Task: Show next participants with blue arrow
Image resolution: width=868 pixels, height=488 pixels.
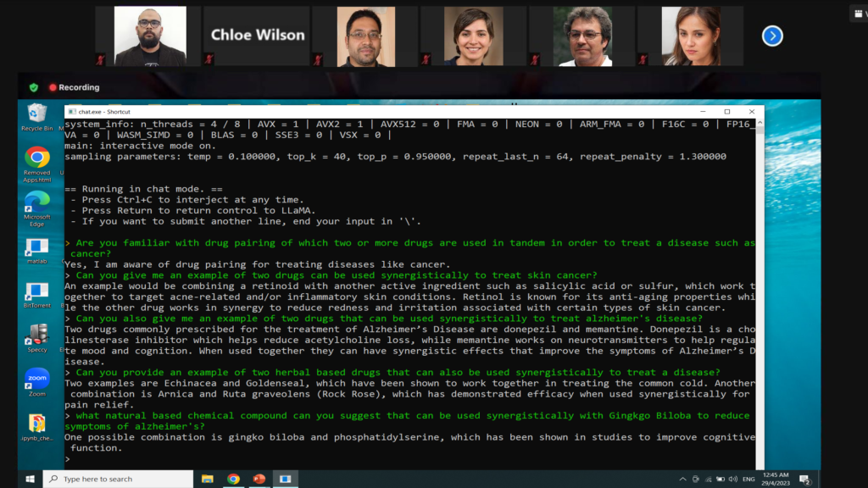Action: (772, 36)
